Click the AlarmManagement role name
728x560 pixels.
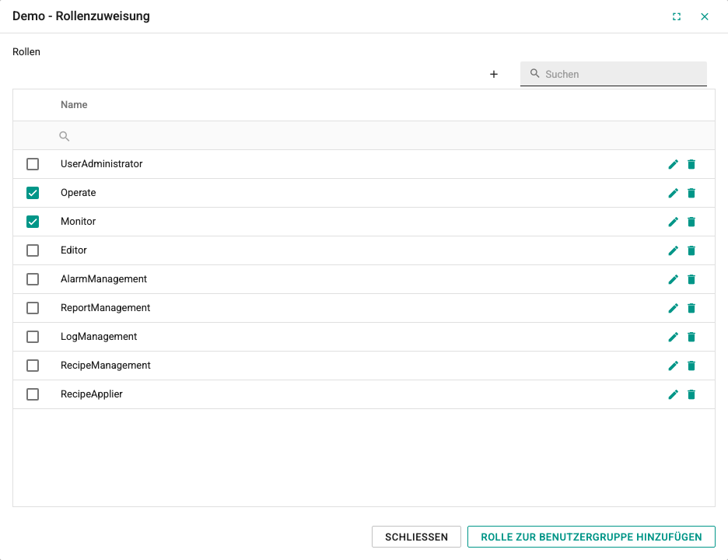[x=103, y=279]
